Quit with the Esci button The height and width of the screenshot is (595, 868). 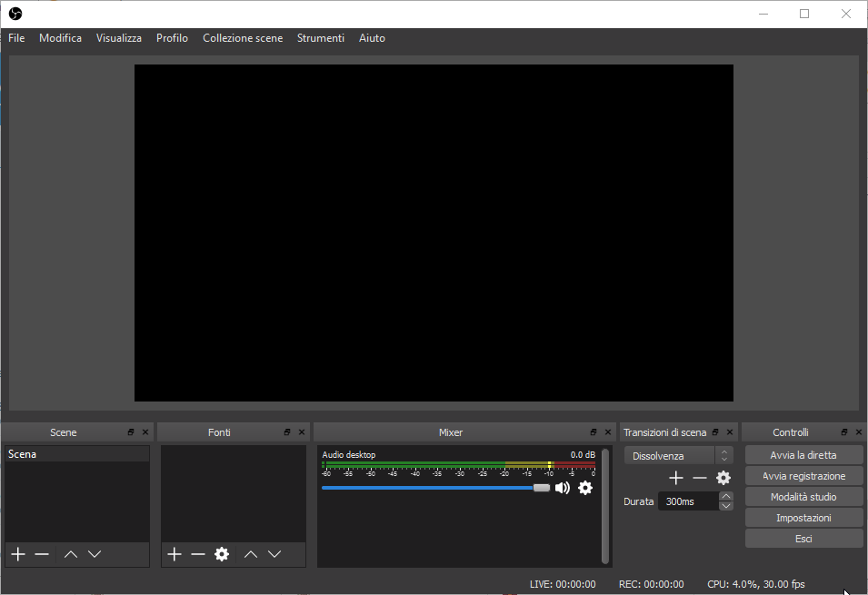point(803,539)
